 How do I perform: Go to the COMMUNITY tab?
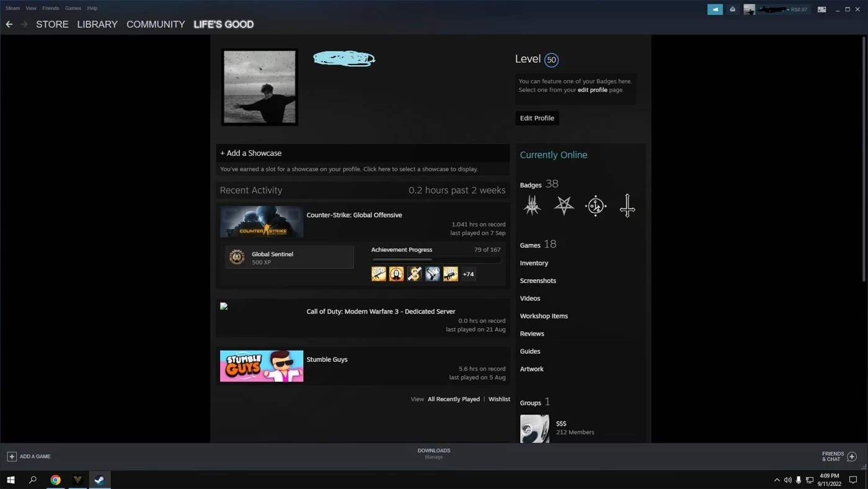point(156,24)
